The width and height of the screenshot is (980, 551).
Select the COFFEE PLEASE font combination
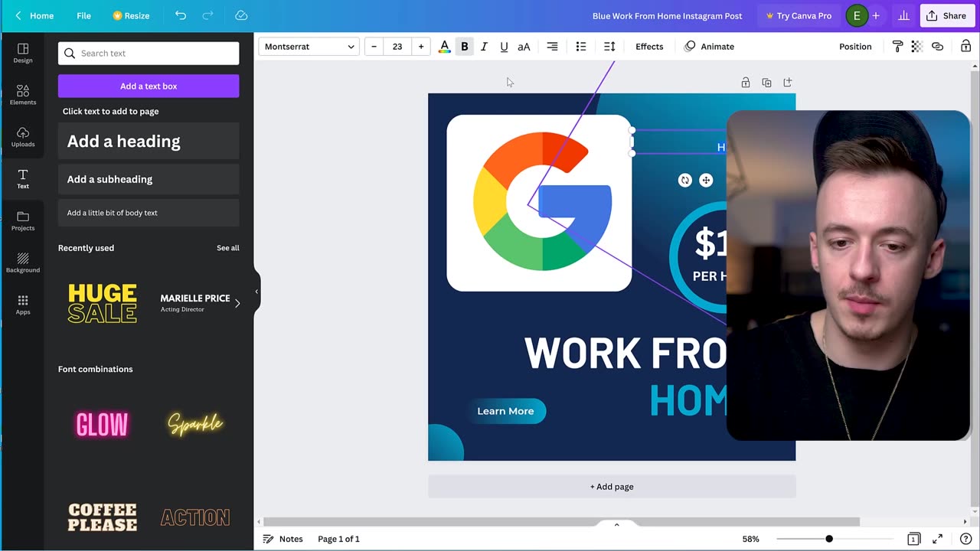click(102, 517)
